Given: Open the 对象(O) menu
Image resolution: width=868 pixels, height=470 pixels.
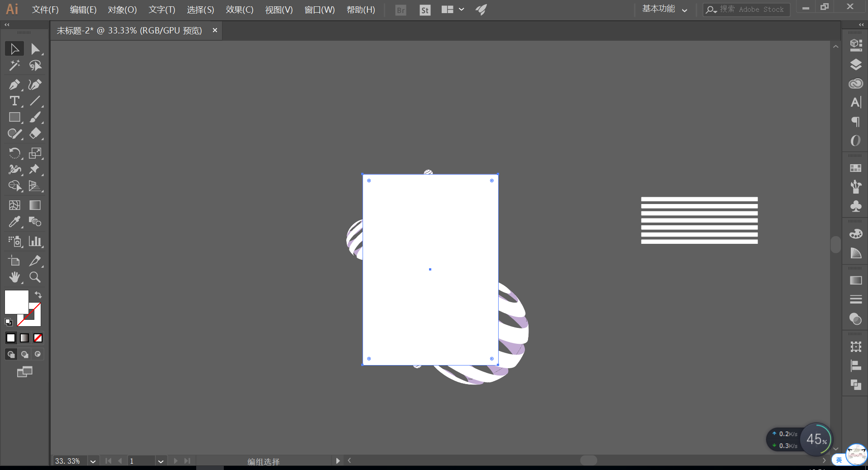Looking at the screenshot, I should click(122, 9).
